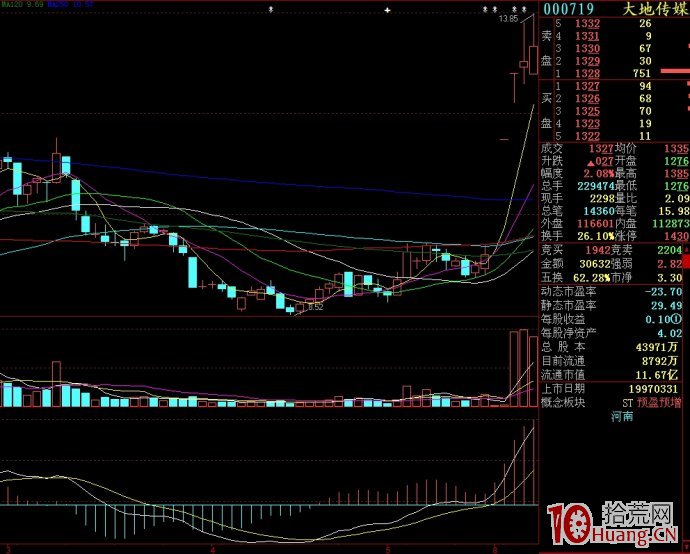690x554 pixels.
Task: Click the 8.52 low price label on chart
Action: coord(316,307)
